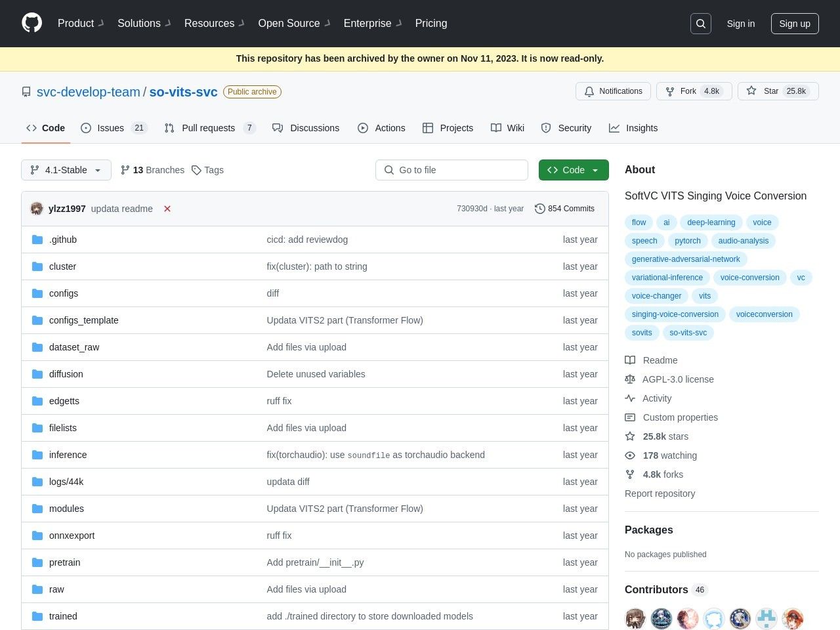This screenshot has height=630, width=840.
Task: Open the logs/44k folder name
Action: pyautogui.click(x=66, y=482)
